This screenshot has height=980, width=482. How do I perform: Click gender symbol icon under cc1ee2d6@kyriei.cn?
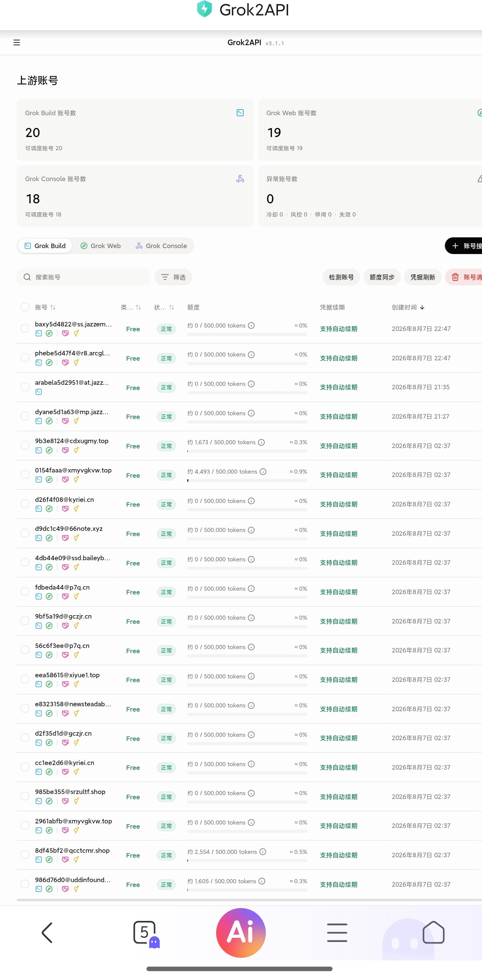pos(76,772)
